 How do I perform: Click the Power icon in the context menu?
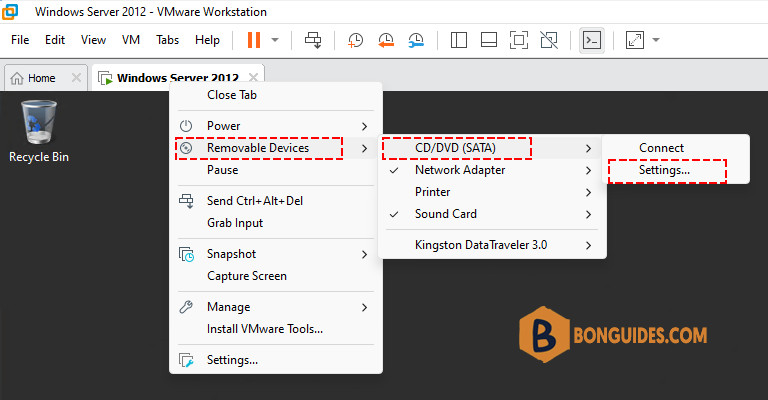click(186, 126)
